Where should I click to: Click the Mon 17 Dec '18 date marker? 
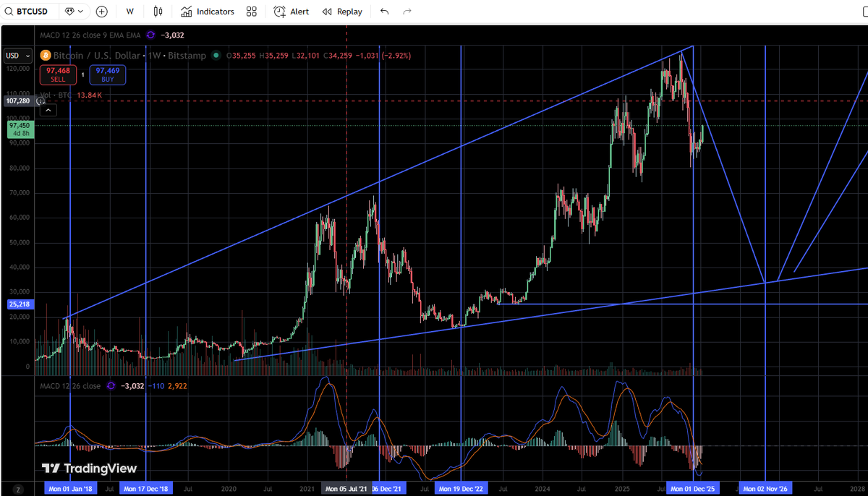146,489
